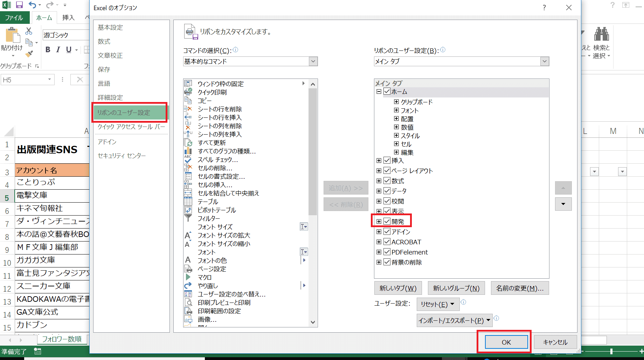Click the Undo arrow icon
The height and width of the screenshot is (360, 644).
click(x=33, y=5)
